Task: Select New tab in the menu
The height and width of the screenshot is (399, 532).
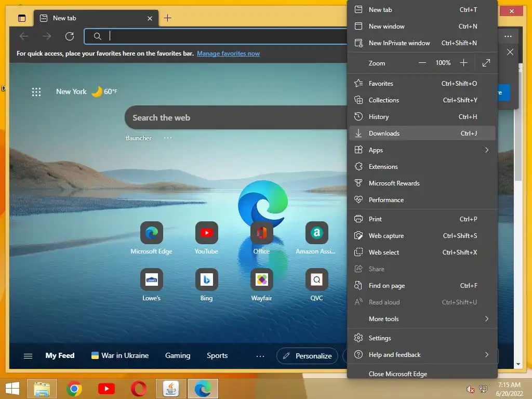Action: [422, 10]
